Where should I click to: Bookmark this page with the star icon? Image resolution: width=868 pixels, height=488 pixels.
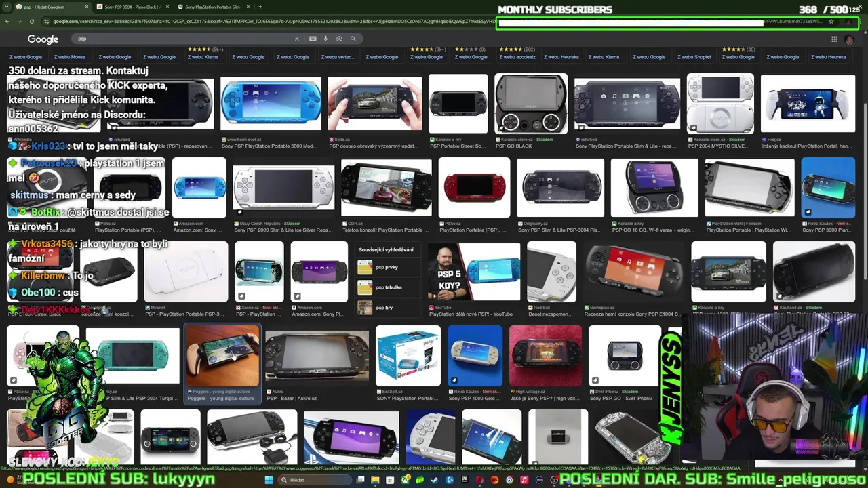click(831, 22)
